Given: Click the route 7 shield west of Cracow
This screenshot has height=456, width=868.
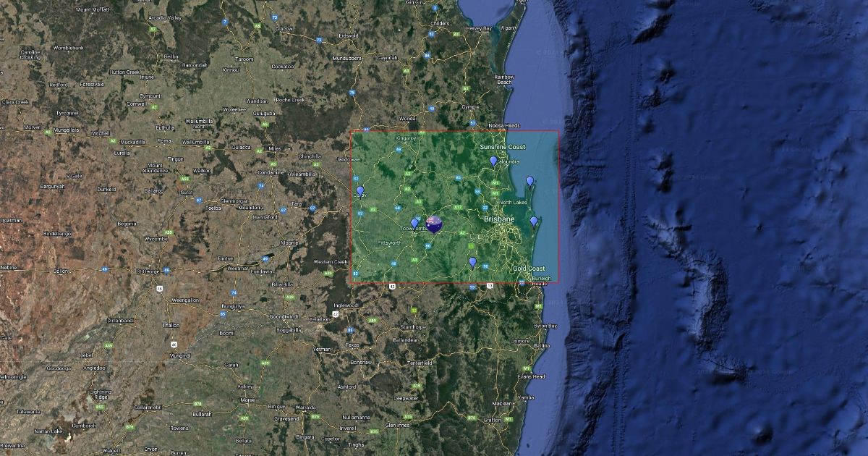Looking at the screenshot, I should point(225,22).
